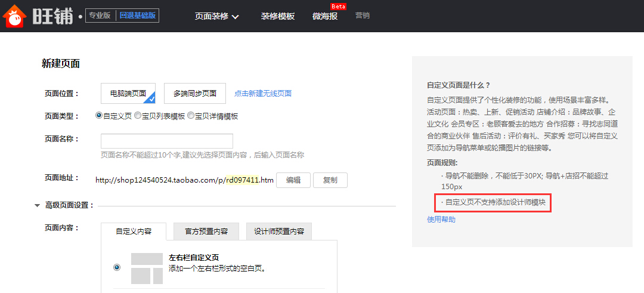The image size is (644, 293).
Task: Switch to 官方预置内容 tab
Action: point(206,232)
